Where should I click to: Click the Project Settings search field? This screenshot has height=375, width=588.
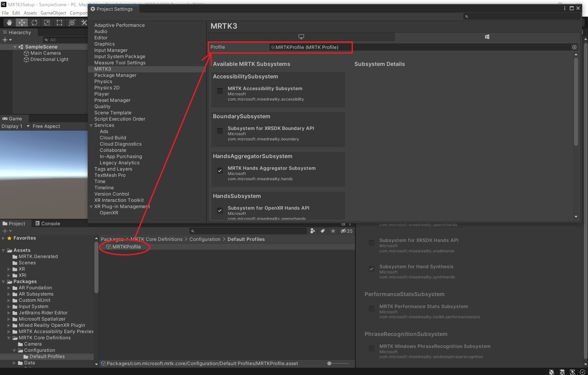(522, 17)
